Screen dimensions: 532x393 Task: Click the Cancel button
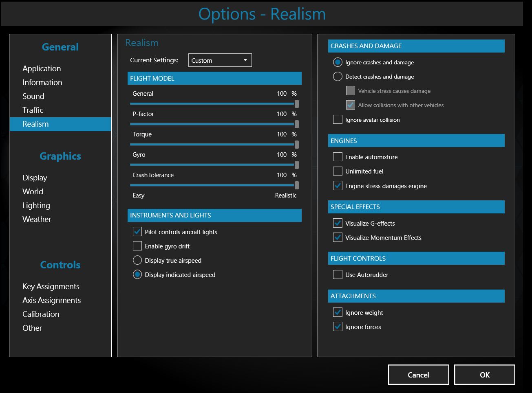tap(418, 375)
